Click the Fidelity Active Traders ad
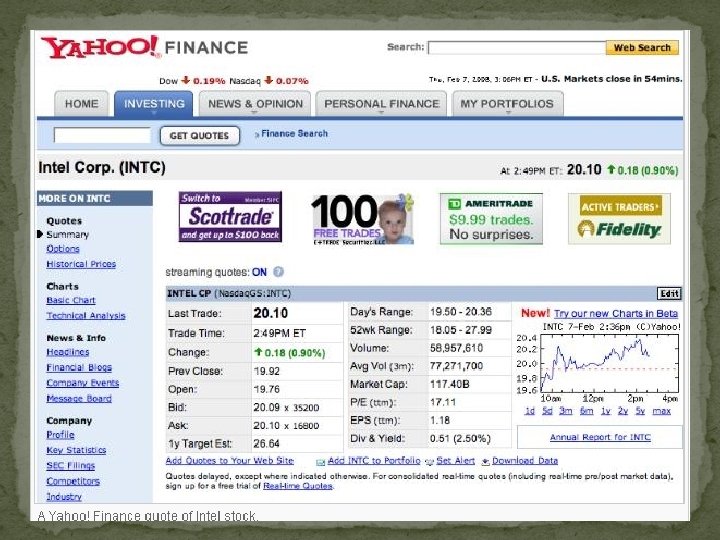 [619, 219]
